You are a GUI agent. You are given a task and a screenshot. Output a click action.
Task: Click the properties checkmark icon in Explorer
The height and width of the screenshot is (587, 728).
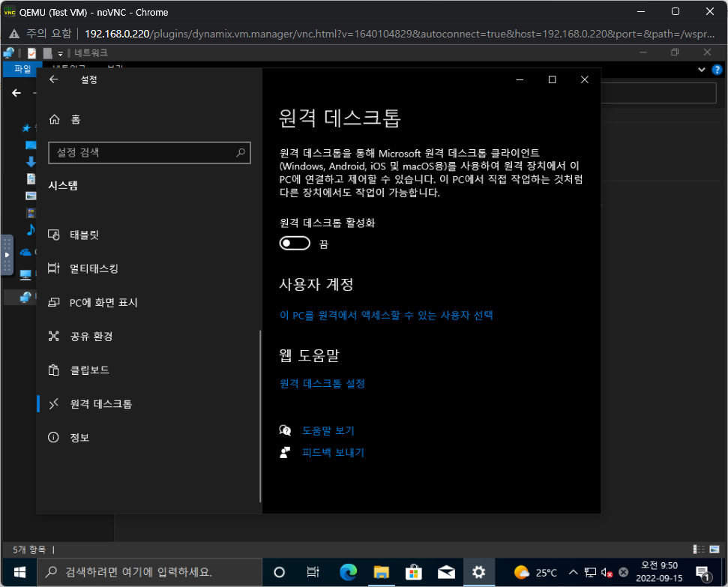coord(31,53)
